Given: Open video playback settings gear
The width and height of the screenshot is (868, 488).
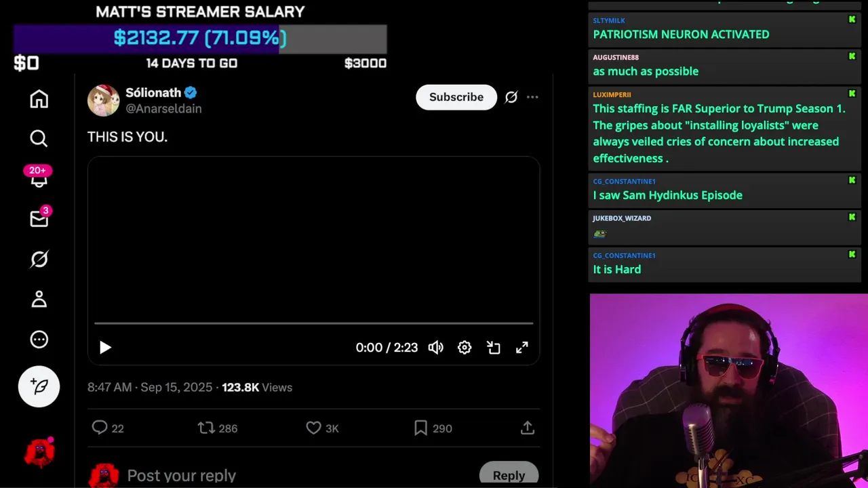Looking at the screenshot, I should (x=465, y=348).
